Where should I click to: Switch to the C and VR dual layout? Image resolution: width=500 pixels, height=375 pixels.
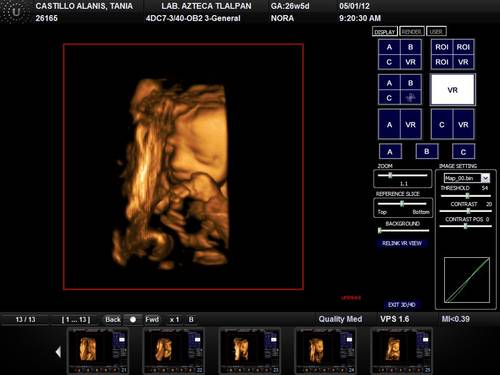[x=452, y=124]
